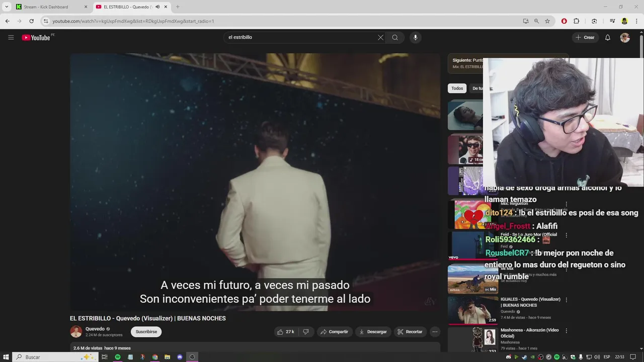This screenshot has height=362, width=644.
Task: Close the Stream - Kick Dashboard tab
Action: click(x=86, y=7)
